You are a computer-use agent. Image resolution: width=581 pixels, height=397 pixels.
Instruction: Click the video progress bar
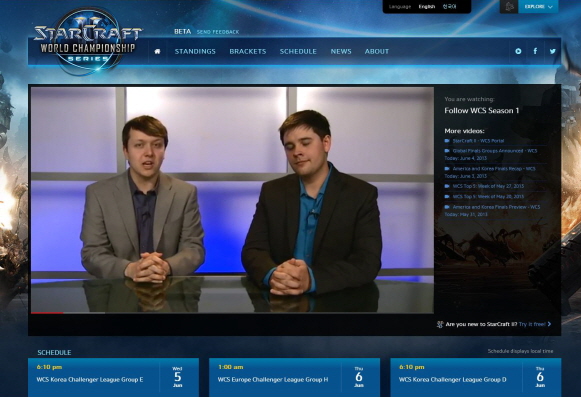232,313
